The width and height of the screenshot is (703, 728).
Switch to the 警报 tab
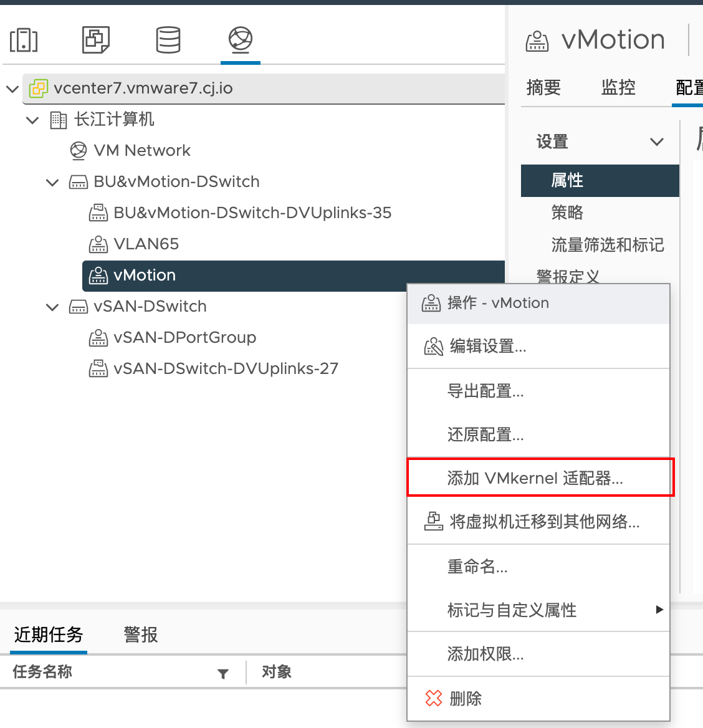141,635
